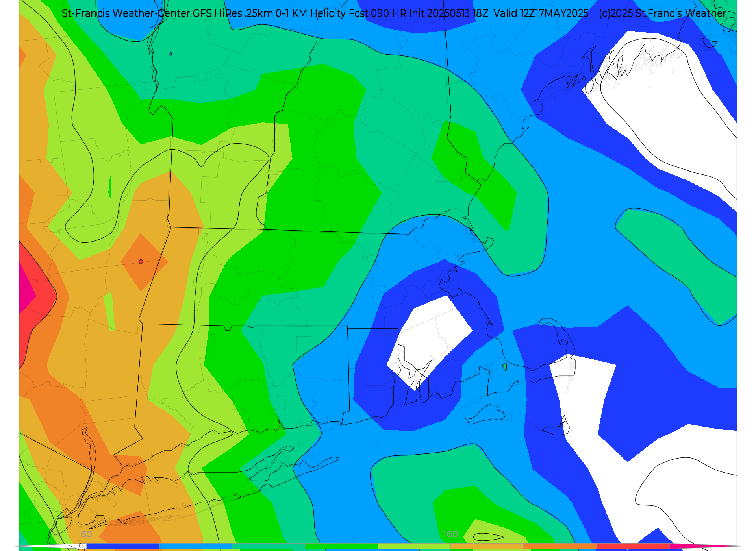
Task: Click the '(c)2025 St.Francis Weather' copyright text
Action: (x=662, y=13)
